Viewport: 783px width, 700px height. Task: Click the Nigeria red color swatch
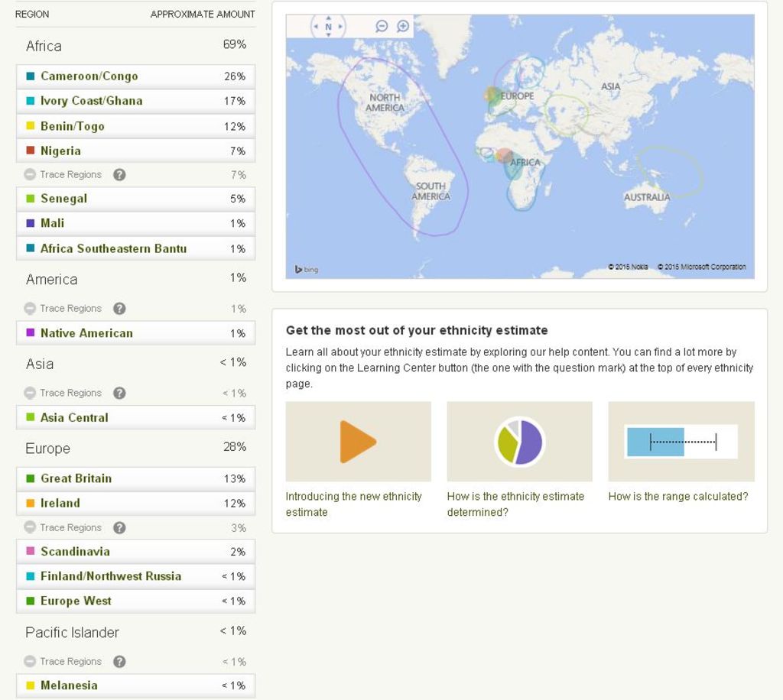coord(31,151)
